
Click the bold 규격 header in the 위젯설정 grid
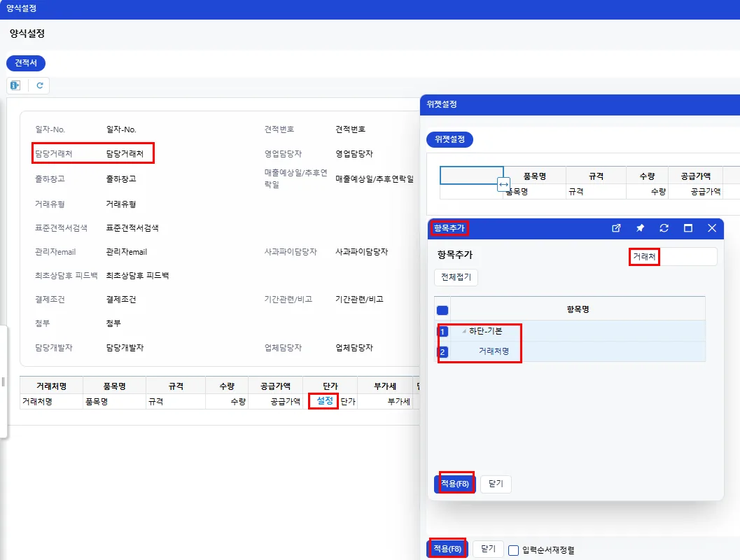596,176
